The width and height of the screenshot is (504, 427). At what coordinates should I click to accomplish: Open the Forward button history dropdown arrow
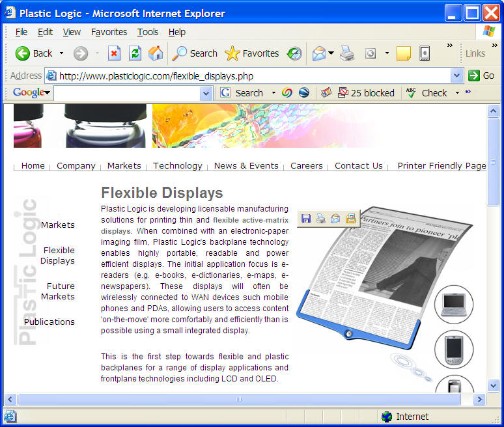coord(97,53)
